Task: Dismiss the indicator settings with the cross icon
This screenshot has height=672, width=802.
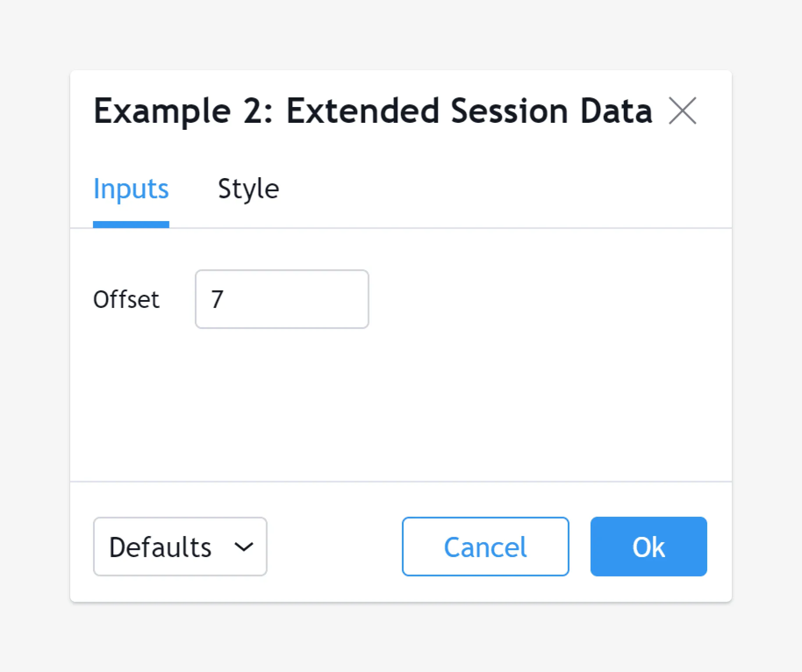Action: 682,111
